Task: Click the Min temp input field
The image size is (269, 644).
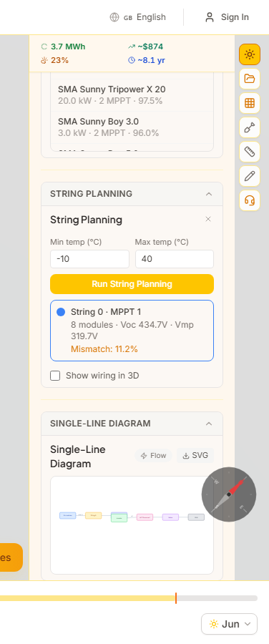Action: point(89,259)
